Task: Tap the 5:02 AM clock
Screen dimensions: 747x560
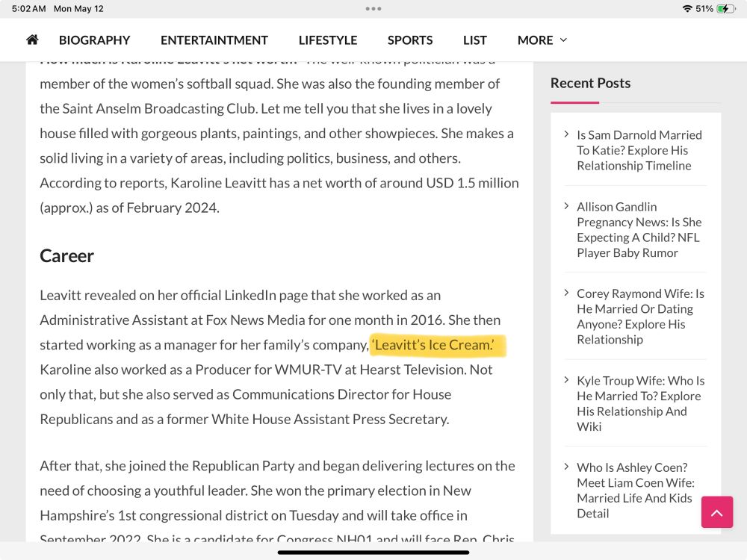Action: (29, 8)
